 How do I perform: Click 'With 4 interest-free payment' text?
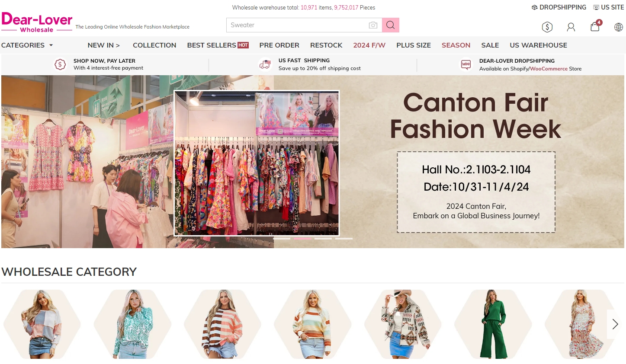coord(108,68)
